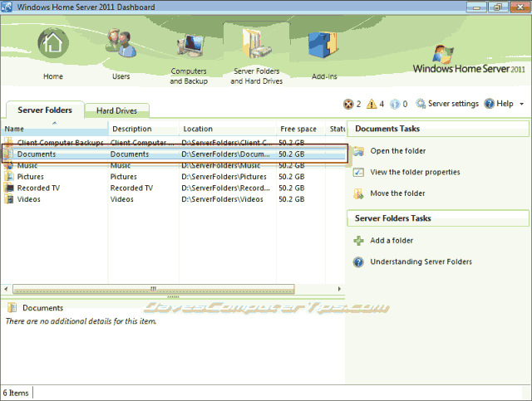Screen dimensions: 532x401
Task: Click the horizontal scrollbar left arrow
Action: [x=6, y=289]
